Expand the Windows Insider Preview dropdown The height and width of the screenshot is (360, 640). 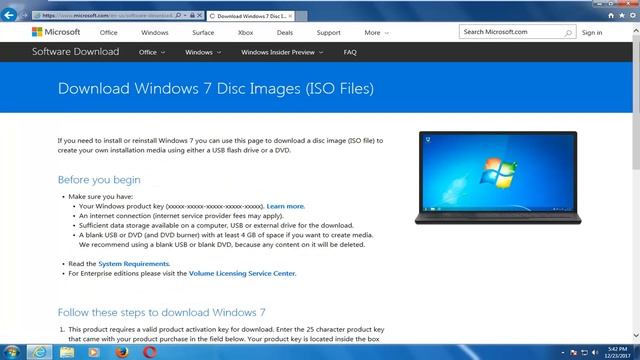(x=282, y=52)
